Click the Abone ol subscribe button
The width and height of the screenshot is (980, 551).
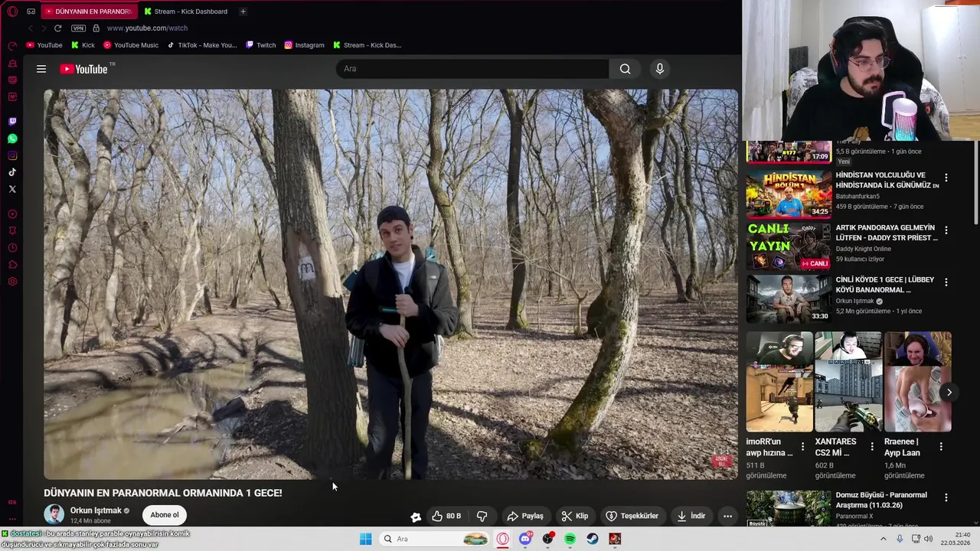click(x=165, y=515)
